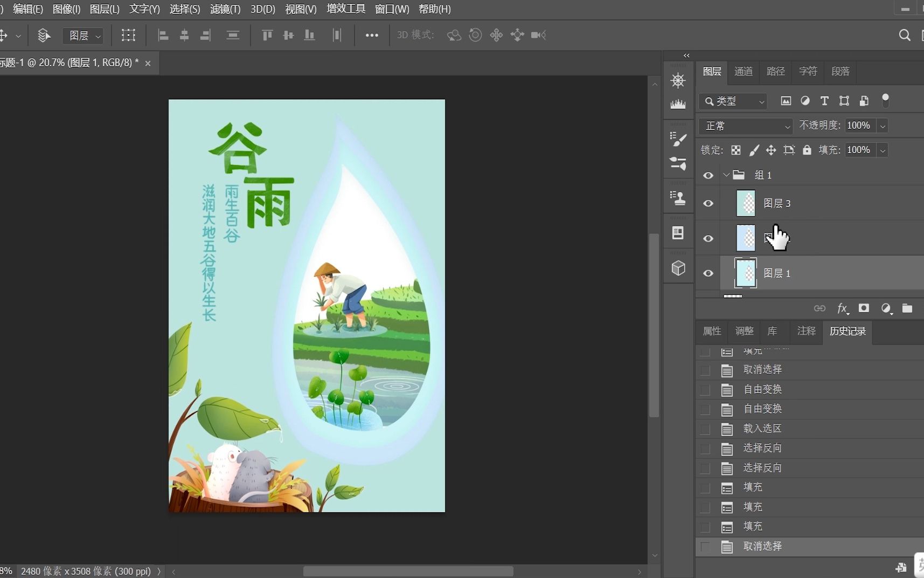Expand status bar info arrow
Screen dimensions: 924x578
tap(158, 571)
